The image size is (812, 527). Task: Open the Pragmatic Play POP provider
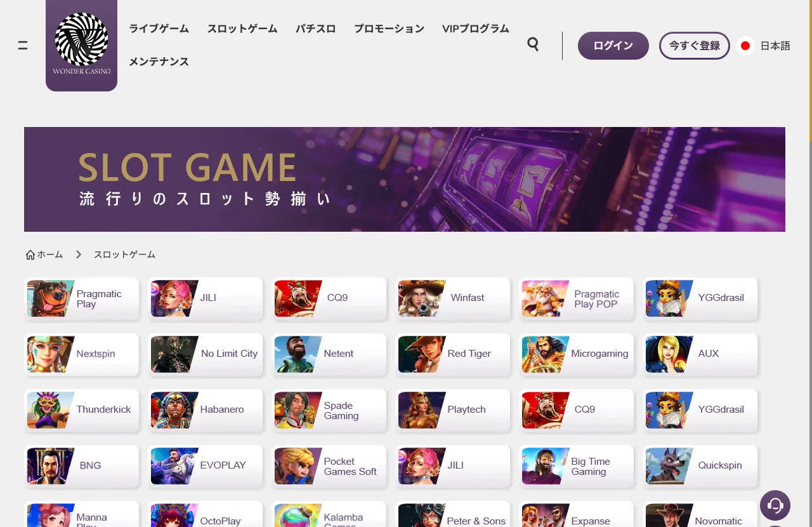coord(576,298)
